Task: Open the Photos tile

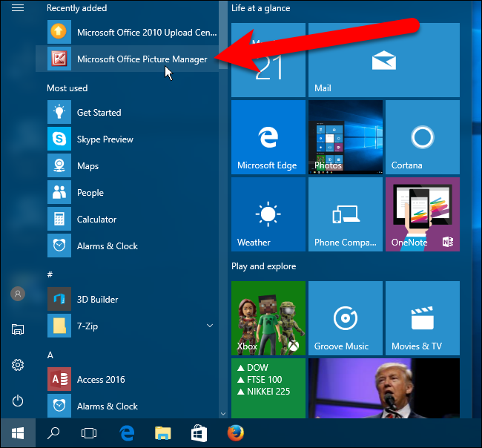Action: click(x=346, y=137)
